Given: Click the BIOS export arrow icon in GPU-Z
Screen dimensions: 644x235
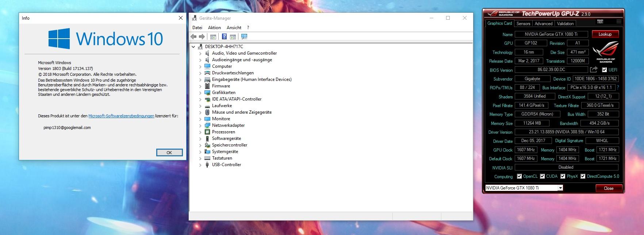Looking at the screenshot, I should pos(594,70).
